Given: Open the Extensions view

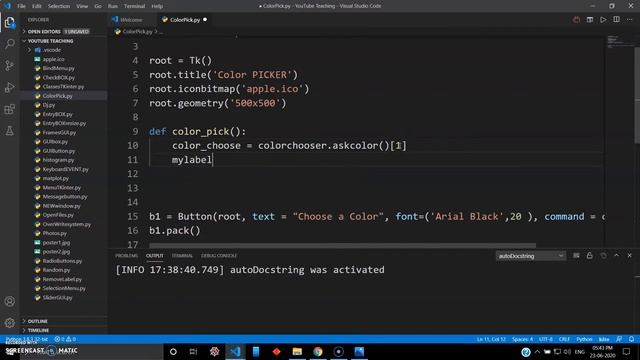Looking at the screenshot, I should click(x=9, y=109).
